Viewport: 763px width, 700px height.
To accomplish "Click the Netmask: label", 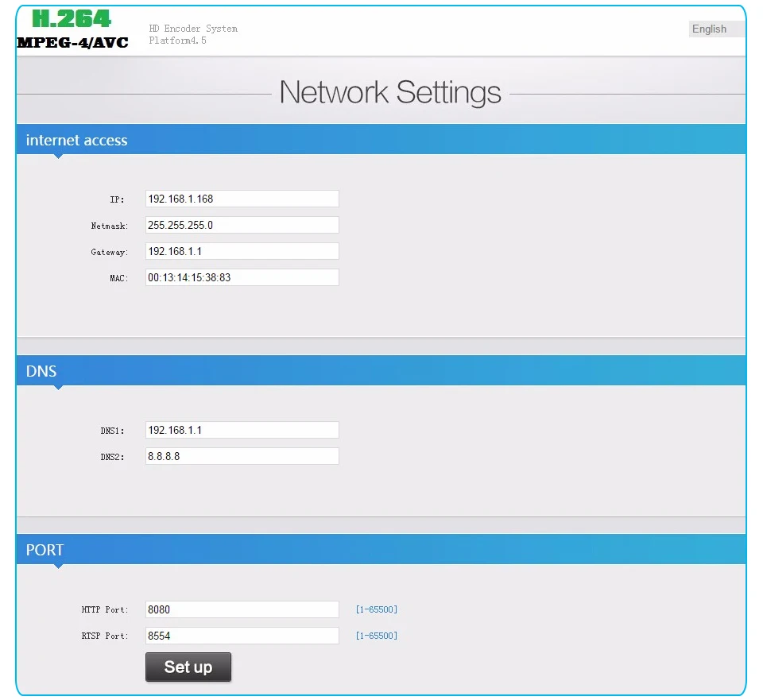I will pyautogui.click(x=110, y=226).
